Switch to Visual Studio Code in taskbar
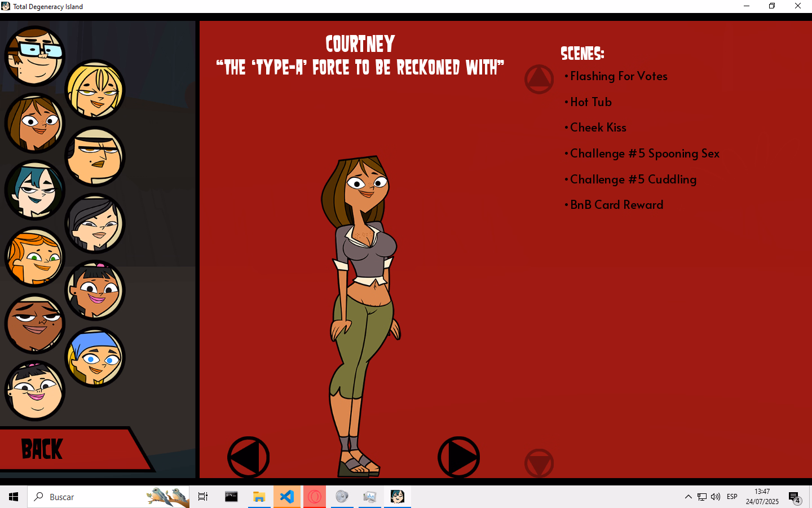 tap(287, 497)
